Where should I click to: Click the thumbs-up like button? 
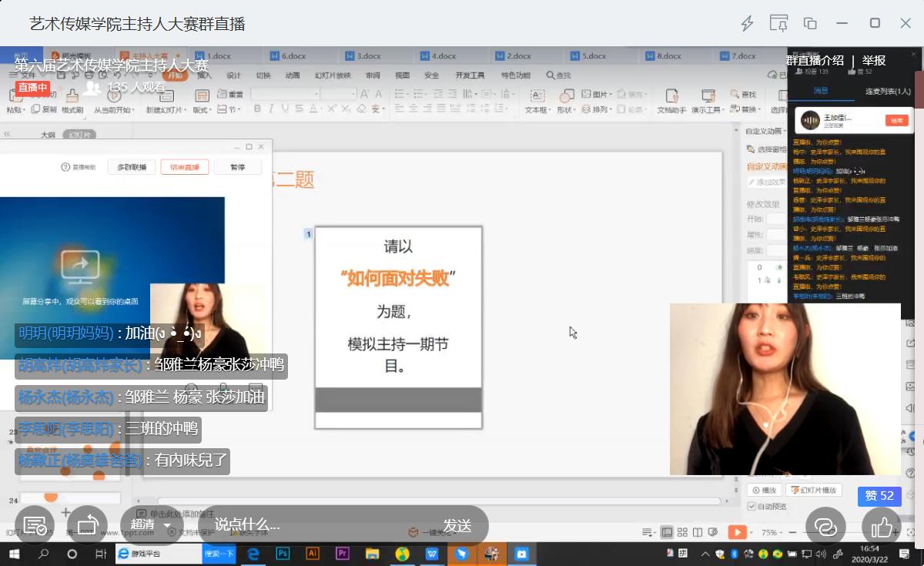pyautogui.click(x=882, y=527)
